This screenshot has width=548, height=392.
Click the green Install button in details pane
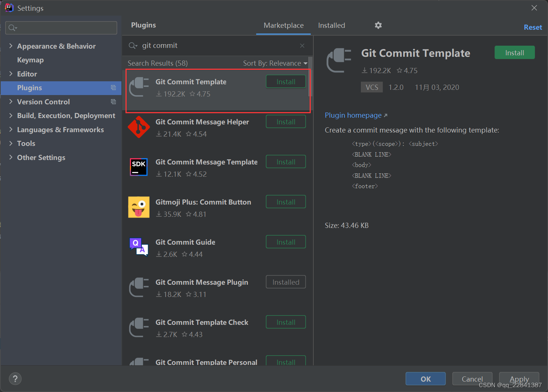coord(515,53)
